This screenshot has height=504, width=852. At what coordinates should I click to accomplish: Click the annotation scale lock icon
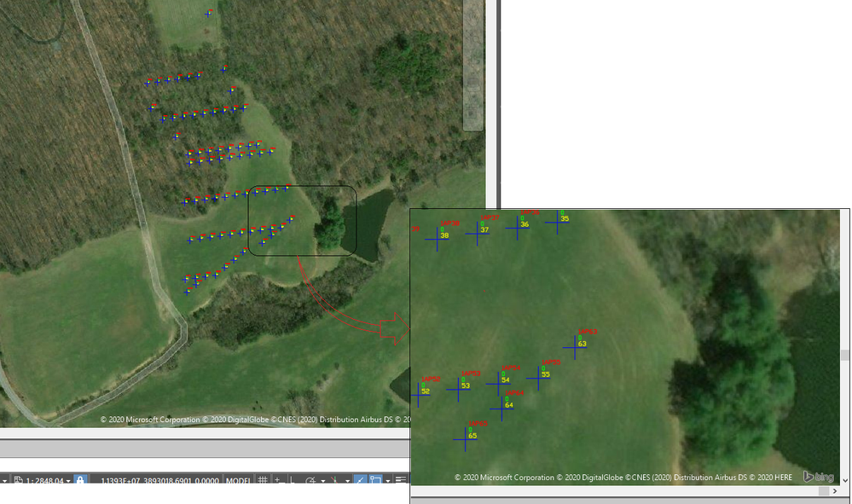pyautogui.click(x=80, y=481)
